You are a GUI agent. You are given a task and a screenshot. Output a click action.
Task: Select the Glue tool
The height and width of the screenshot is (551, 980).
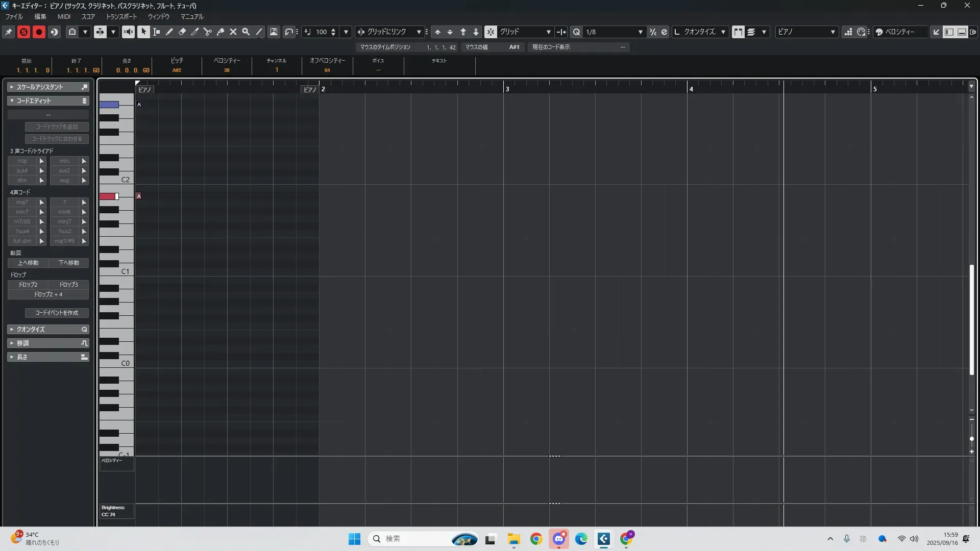[220, 32]
